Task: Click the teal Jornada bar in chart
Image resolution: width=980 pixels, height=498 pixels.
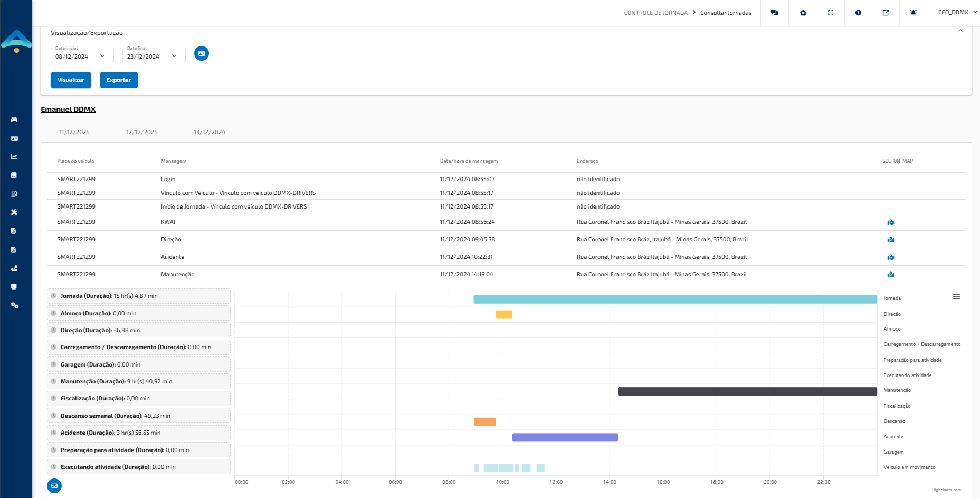Action: 675,299
